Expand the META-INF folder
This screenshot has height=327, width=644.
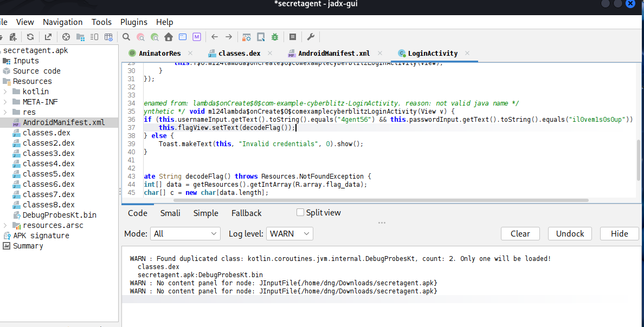5,102
